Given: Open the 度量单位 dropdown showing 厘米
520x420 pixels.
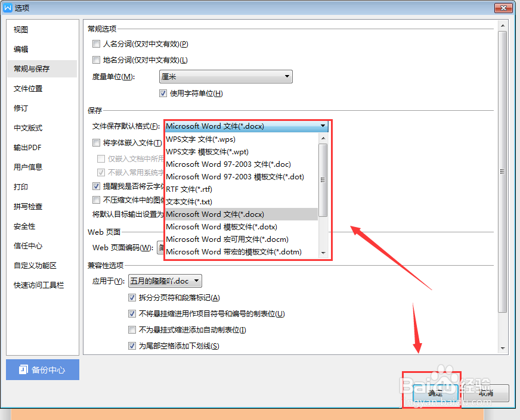Looking at the screenshot, I should point(226,76).
